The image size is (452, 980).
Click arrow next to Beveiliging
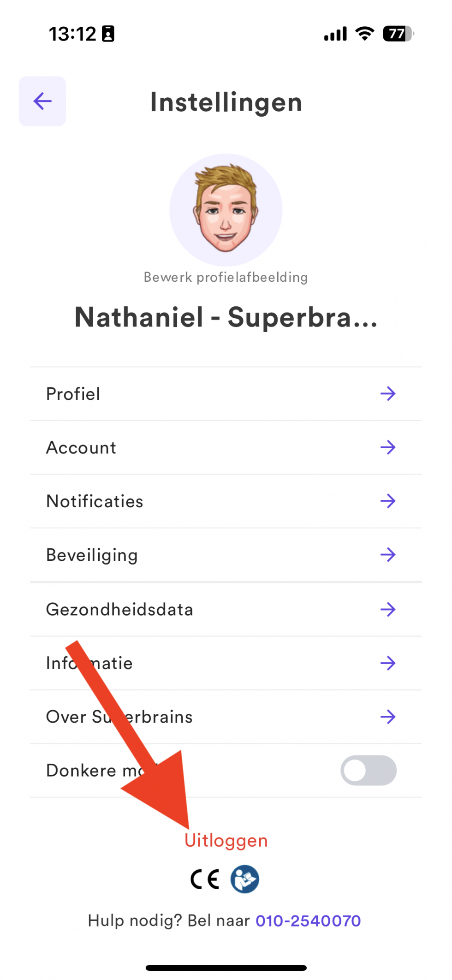click(x=388, y=555)
